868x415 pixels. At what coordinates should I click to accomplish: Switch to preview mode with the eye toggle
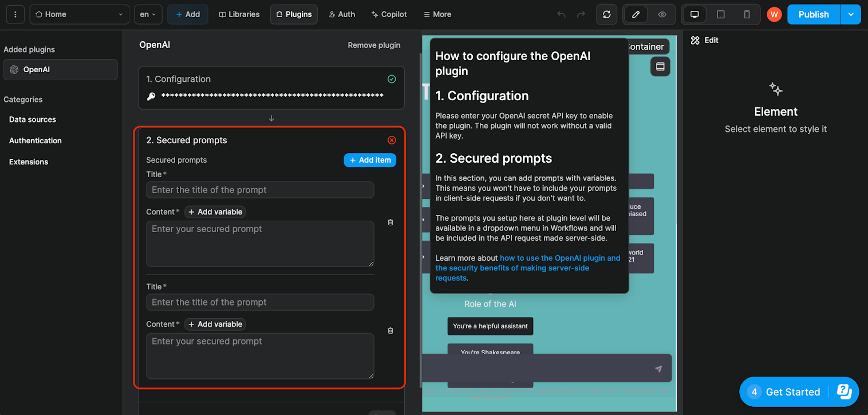point(663,14)
